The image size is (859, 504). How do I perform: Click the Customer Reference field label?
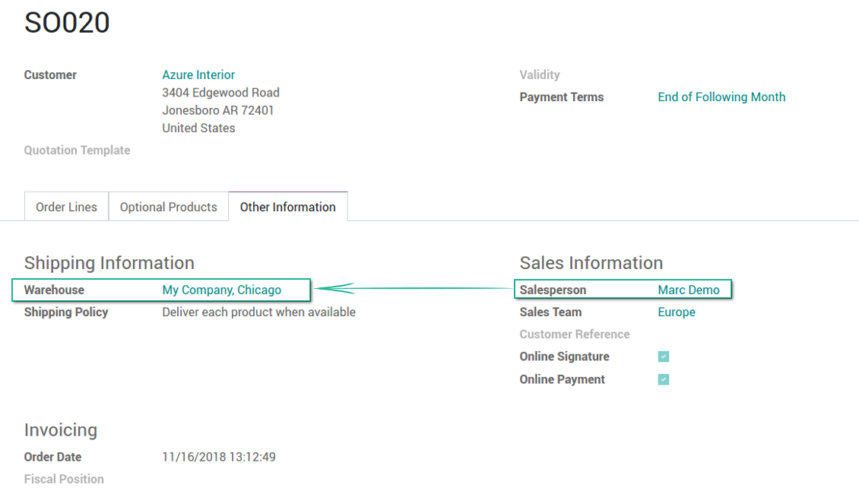point(575,334)
